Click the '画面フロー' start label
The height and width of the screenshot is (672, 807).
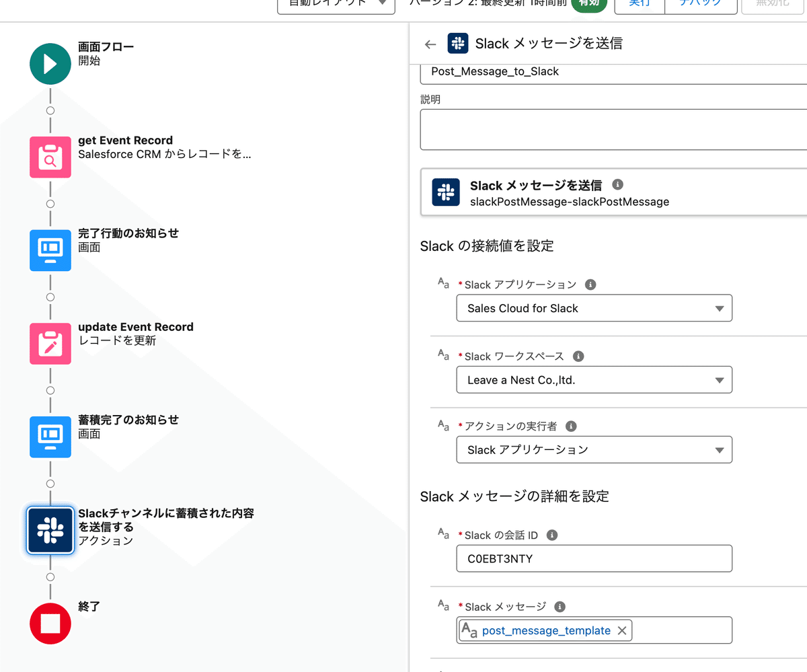[x=106, y=47]
